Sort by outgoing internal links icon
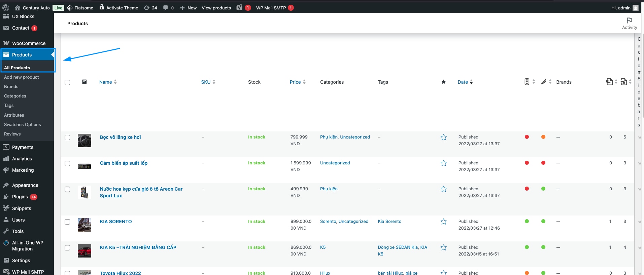 pos(609,82)
